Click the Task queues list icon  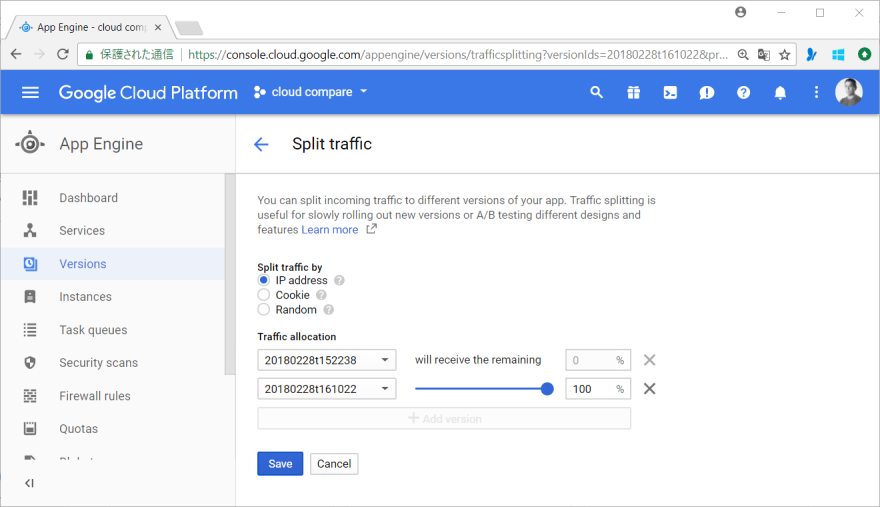(30, 330)
